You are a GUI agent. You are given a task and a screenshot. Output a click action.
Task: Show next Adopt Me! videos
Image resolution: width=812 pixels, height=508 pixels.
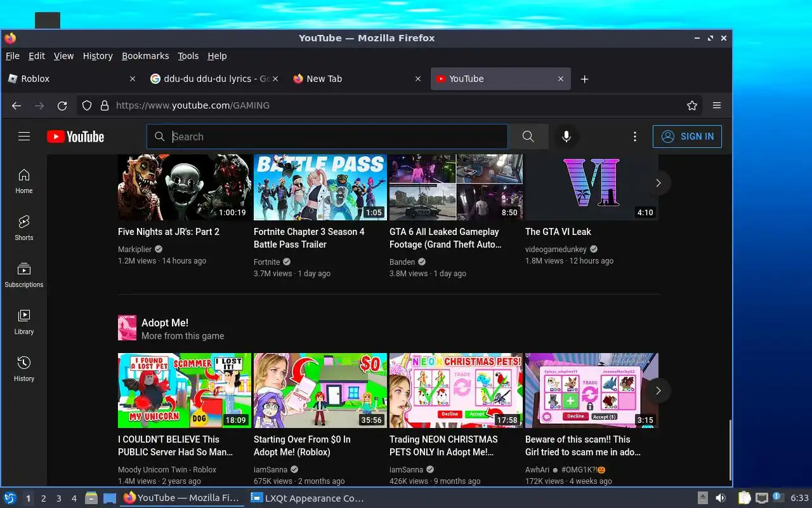tap(658, 391)
